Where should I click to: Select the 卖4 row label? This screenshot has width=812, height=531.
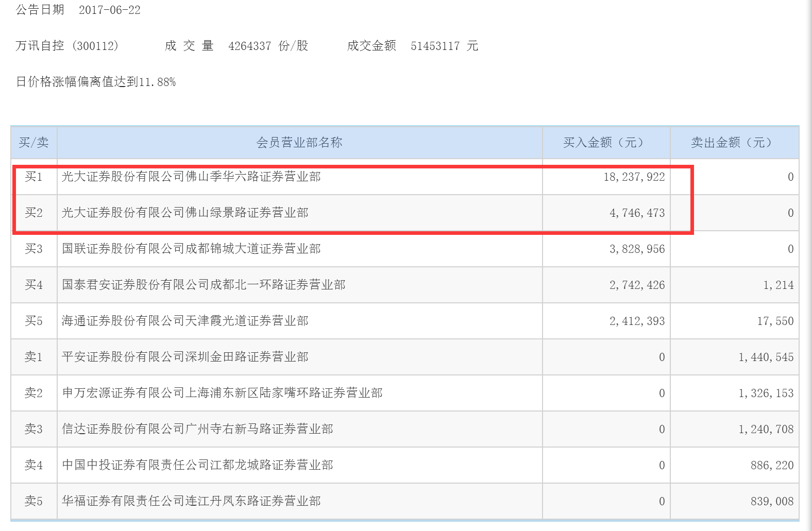34,465
